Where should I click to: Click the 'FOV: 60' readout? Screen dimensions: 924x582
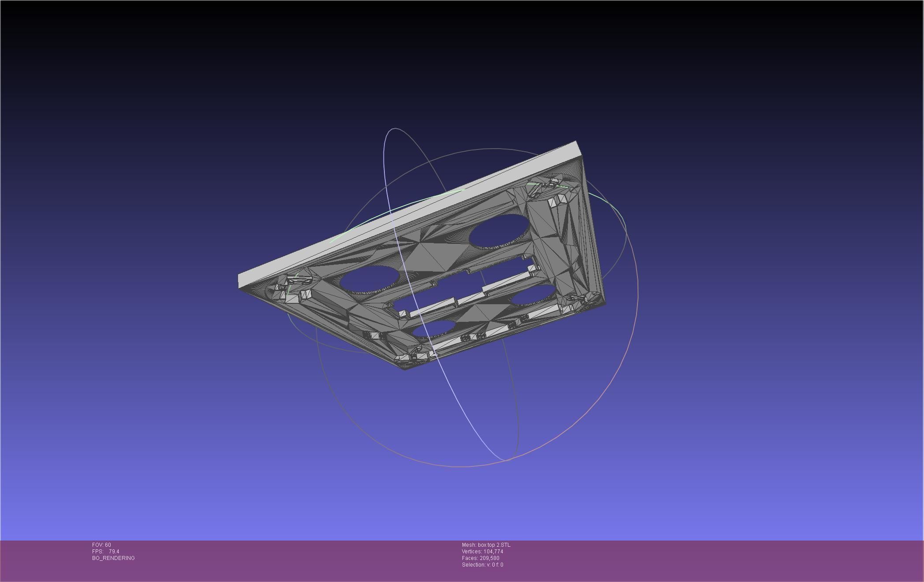[x=101, y=545]
